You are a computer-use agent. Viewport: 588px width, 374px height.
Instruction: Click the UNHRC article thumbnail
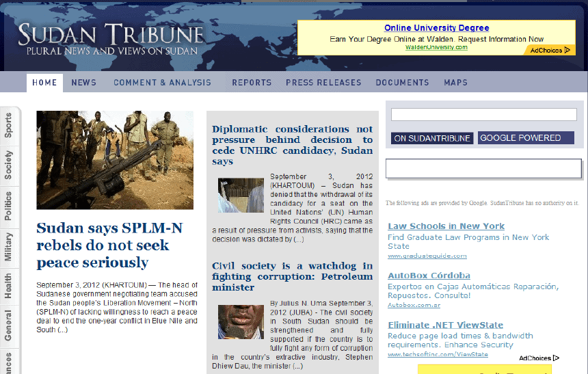[x=241, y=196]
